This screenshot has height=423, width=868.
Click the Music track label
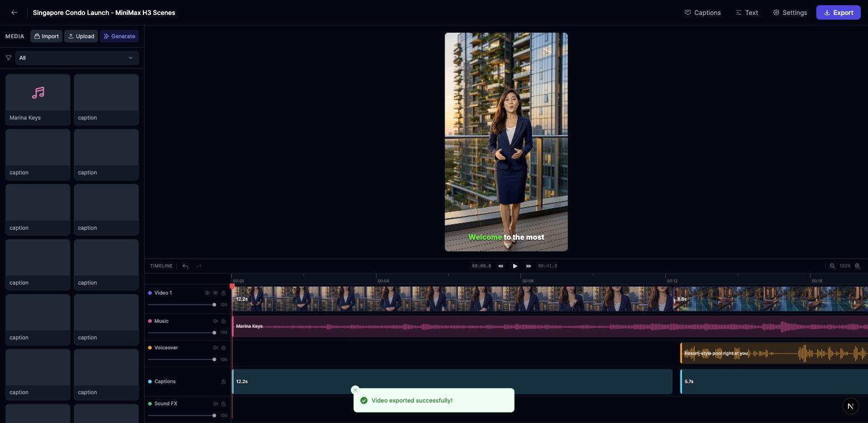point(161,321)
